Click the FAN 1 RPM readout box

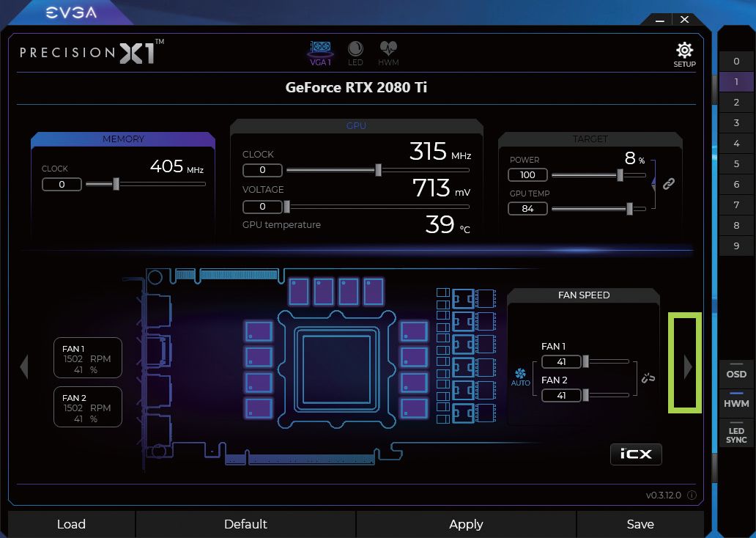click(88, 358)
